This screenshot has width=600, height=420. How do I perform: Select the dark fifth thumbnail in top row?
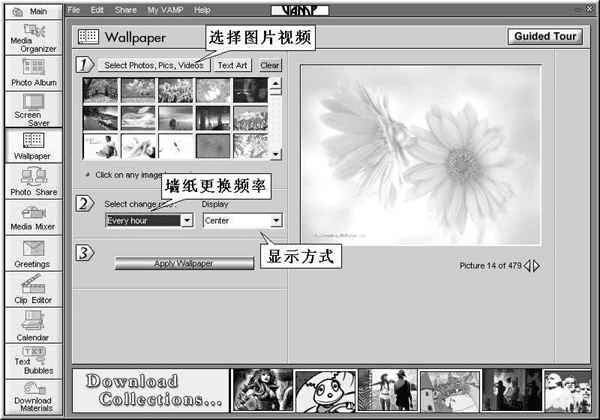coord(250,91)
